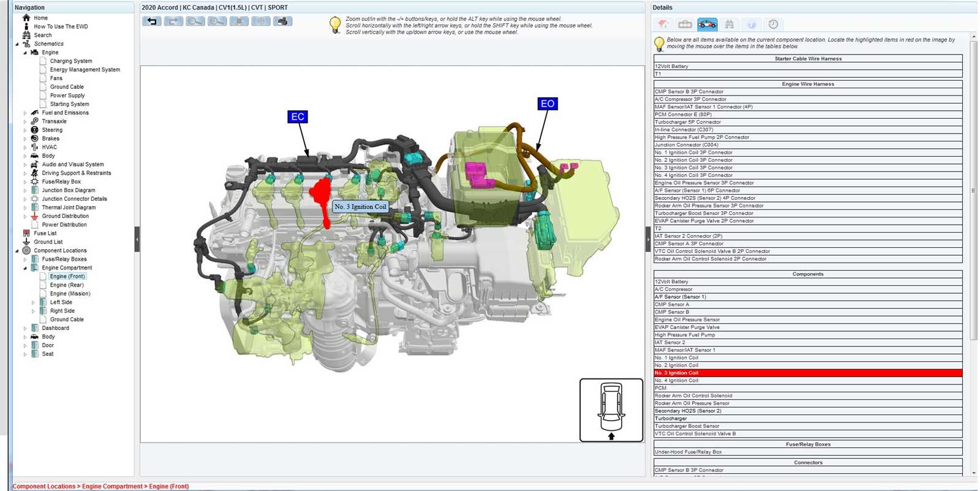980x491 pixels.
Task: Collapse the Component Locations node
Action: 17,251
